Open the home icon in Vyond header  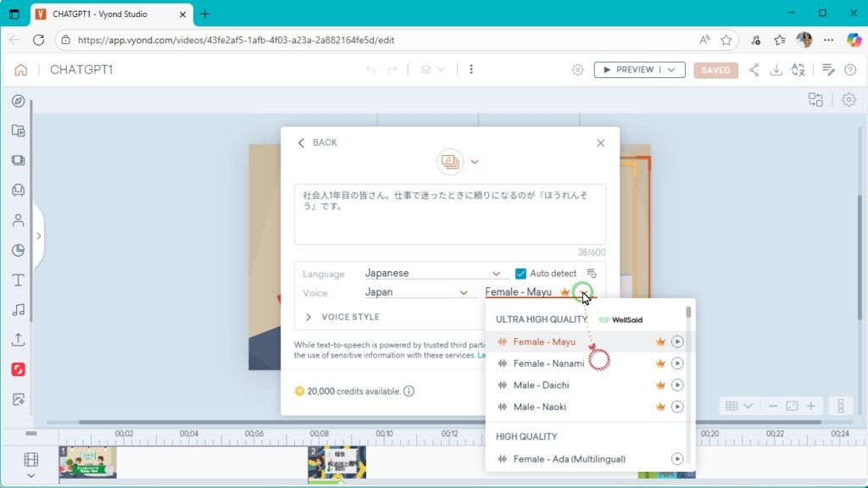point(20,69)
